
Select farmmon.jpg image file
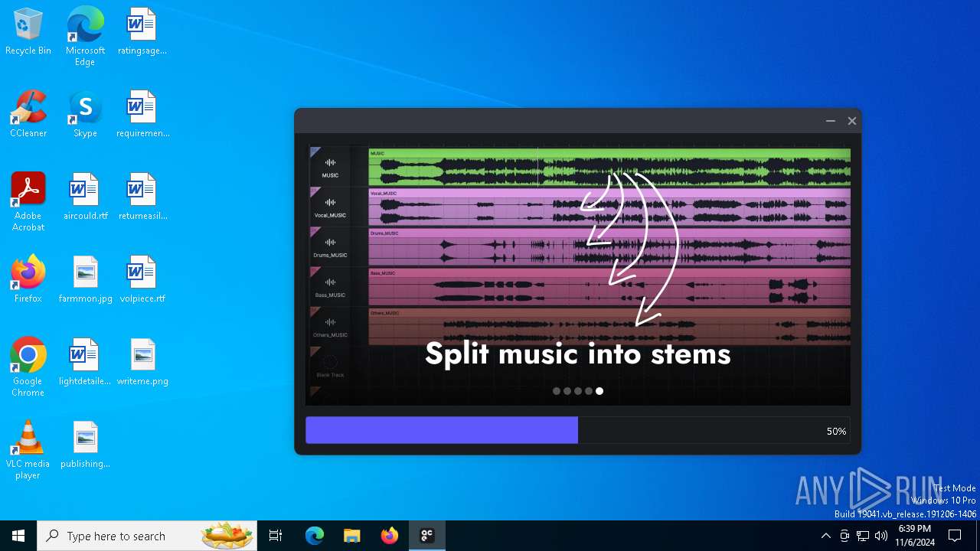tap(85, 279)
